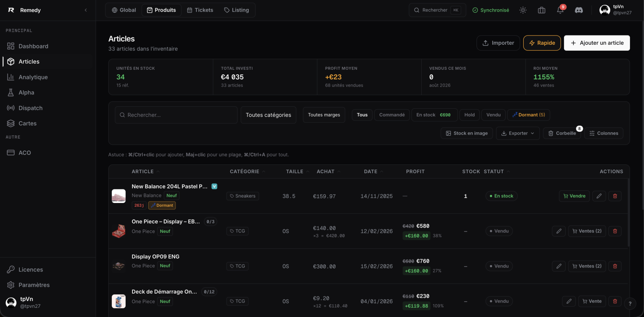The width and height of the screenshot is (644, 317).
Task: Open Ventes (2) for One Piece Display EB
Action: pos(587,231)
